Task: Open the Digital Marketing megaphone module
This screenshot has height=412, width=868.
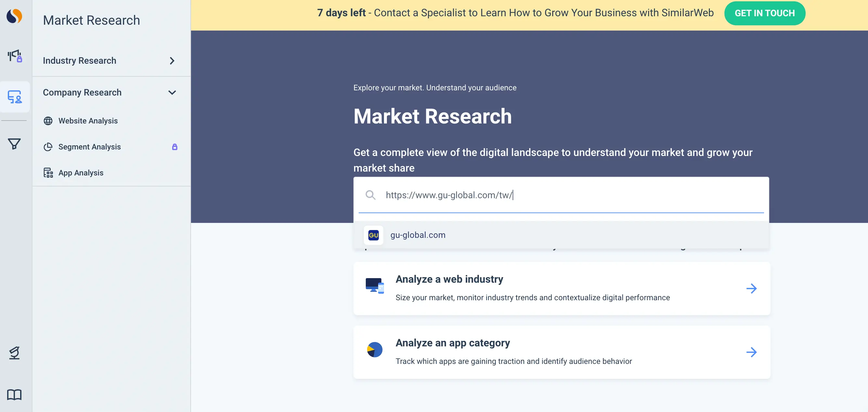Action: pos(15,56)
